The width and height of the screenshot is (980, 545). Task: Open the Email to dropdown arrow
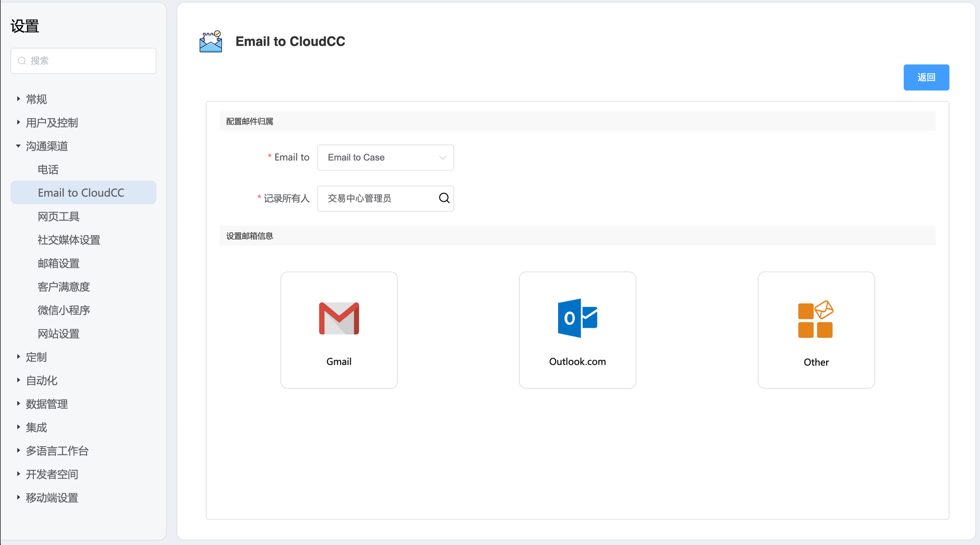pyautogui.click(x=442, y=158)
